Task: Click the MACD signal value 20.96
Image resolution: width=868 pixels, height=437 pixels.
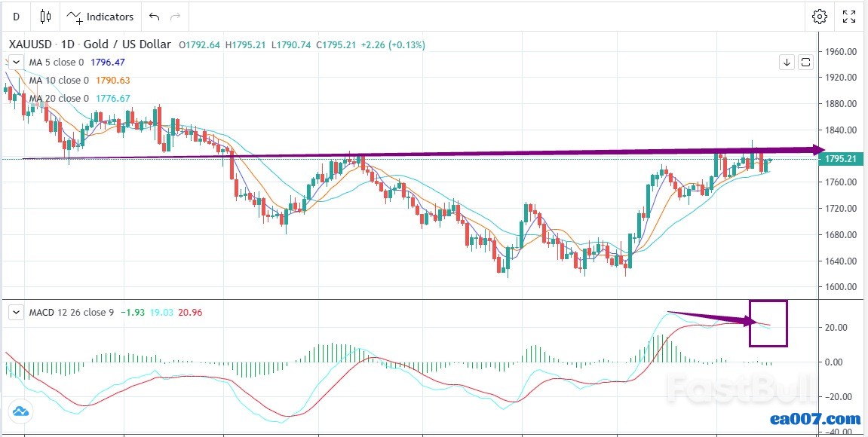Action: pyautogui.click(x=190, y=313)
